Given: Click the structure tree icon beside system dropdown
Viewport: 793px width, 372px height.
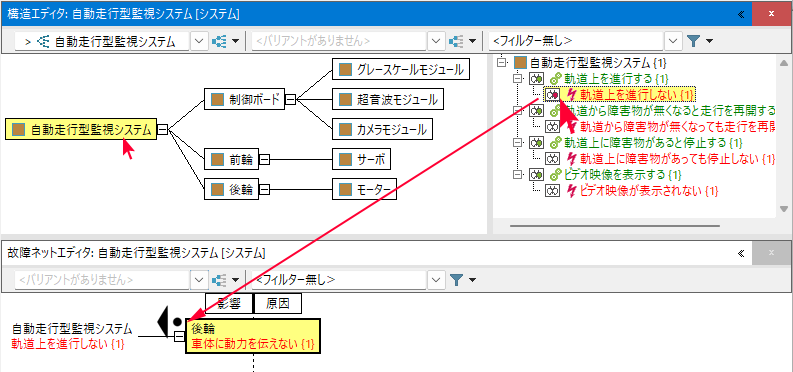Looking at the screenshot, I should [x=219, y=41].
